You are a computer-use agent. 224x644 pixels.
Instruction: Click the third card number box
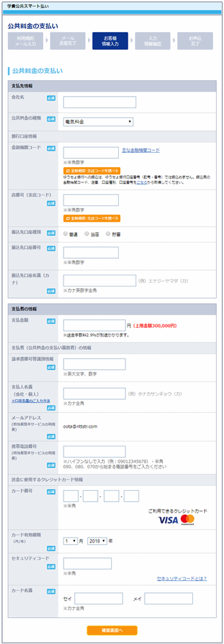coord(111,496)
